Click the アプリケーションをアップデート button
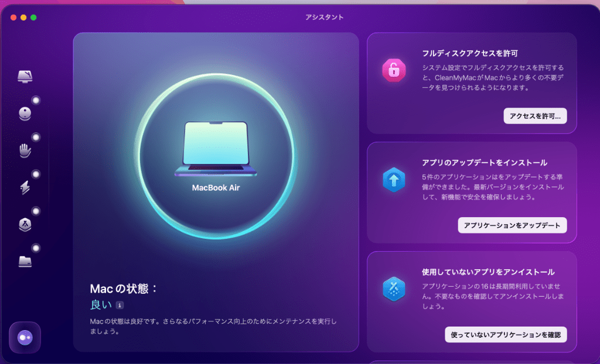This screenshot has width=600, height=364. tap(512, 225)
